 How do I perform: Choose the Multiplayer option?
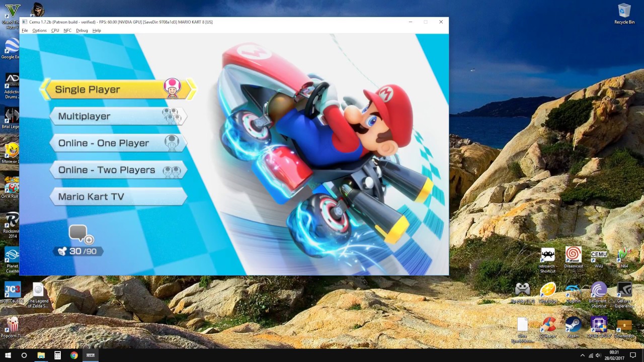(119, 116)
